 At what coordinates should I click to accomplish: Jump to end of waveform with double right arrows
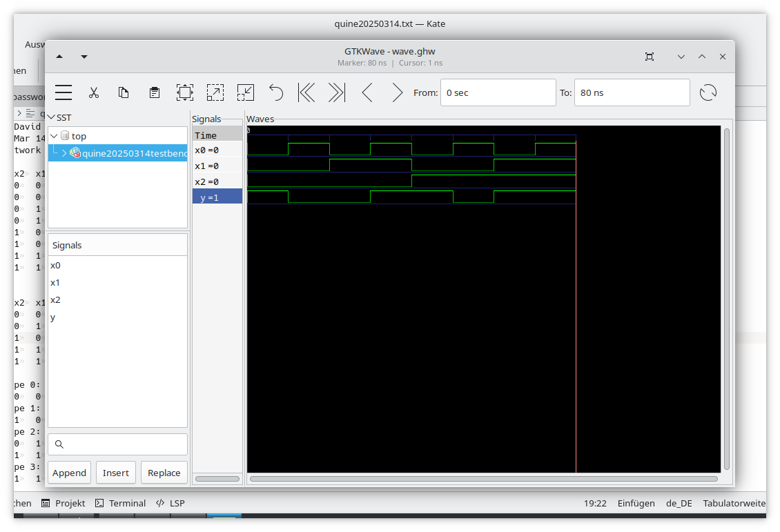pos(337,92)
